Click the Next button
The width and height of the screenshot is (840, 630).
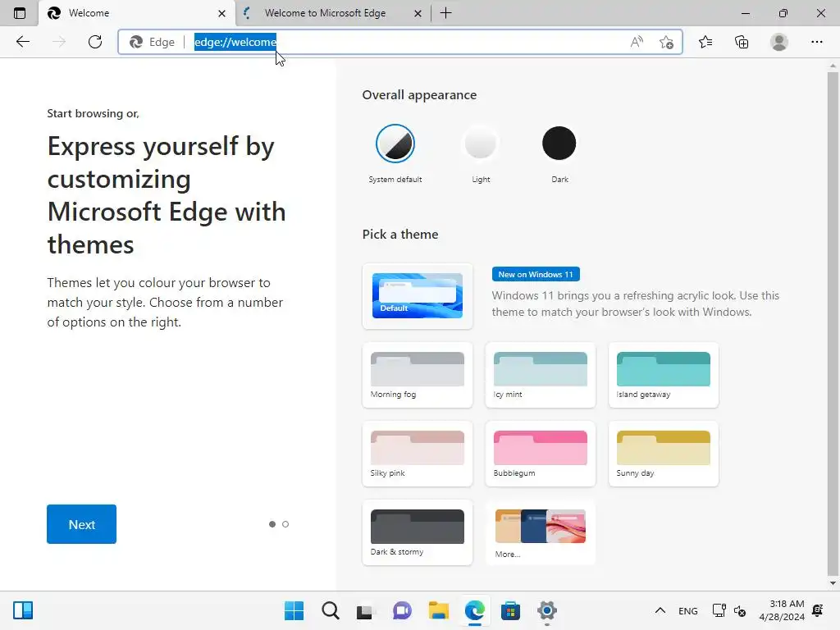(x=81, y=524)
